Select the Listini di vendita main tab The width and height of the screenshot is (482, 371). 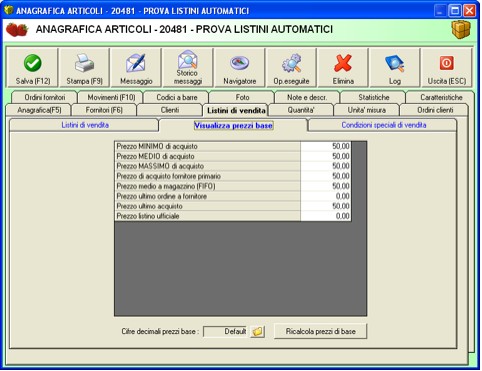(236, 110)
